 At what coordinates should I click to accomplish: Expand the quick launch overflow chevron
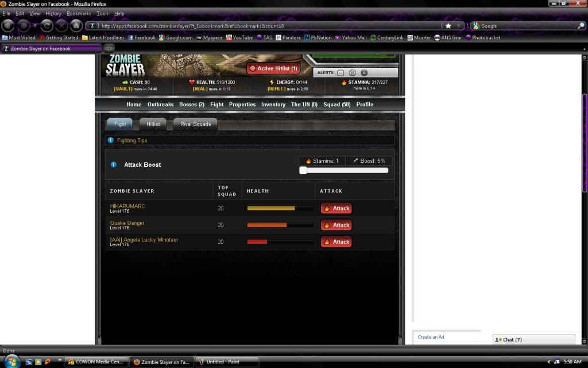(60, 360)
